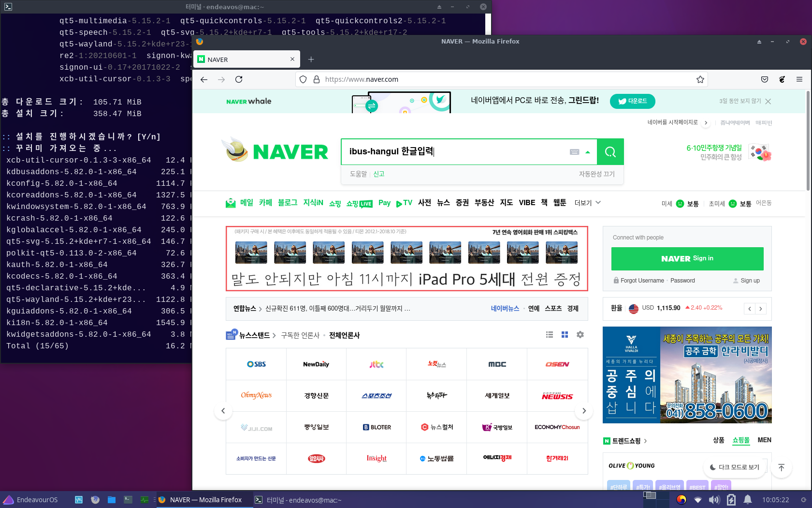Open the MBC news outlet tile

pos(497,364)
